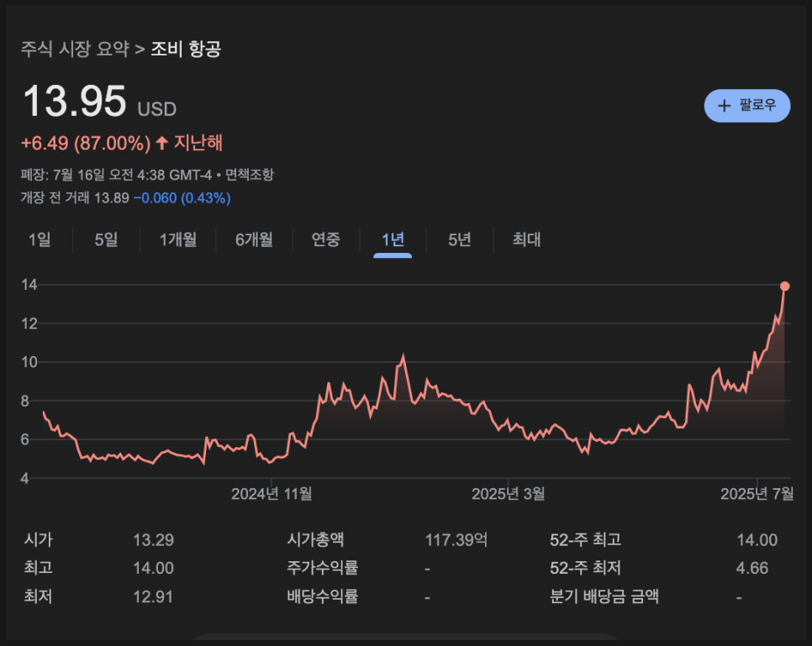Click the 13.95 current price value
Screen dimensions: 812x646
pos(75,101)
